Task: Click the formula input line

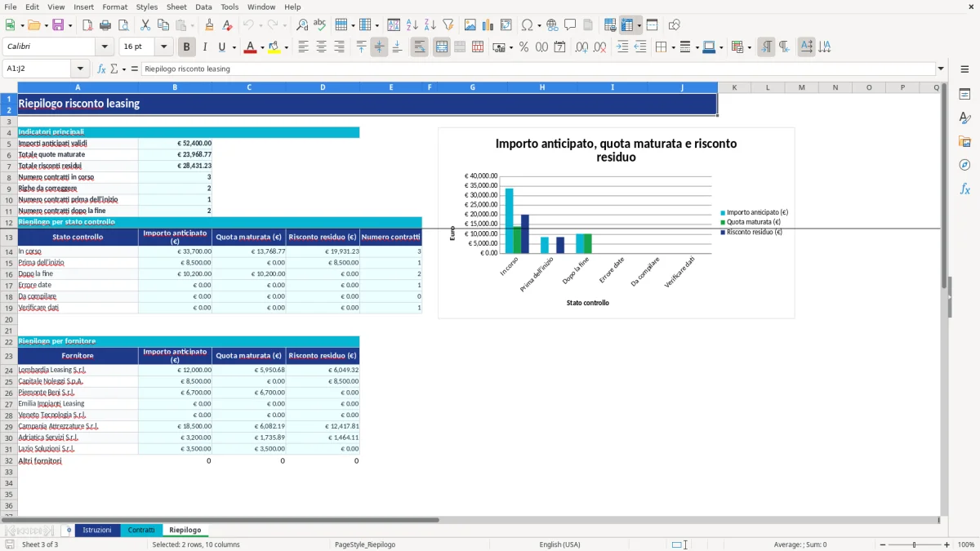Action: coord(537,69)
